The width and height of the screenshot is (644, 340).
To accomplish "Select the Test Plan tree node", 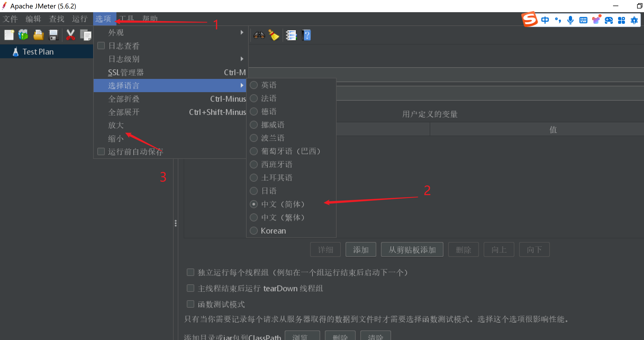I will tap(38, 52).
